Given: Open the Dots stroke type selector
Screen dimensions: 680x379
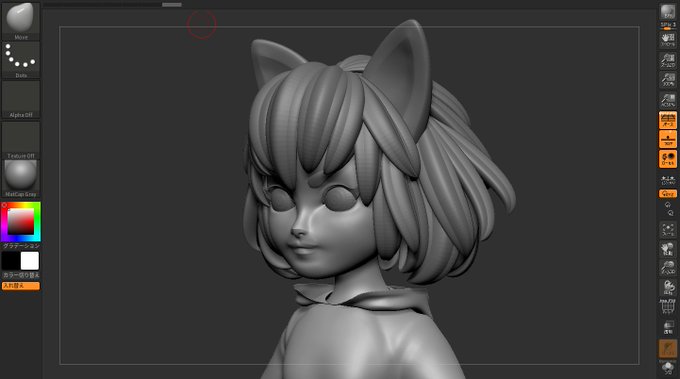Looking at the screenshot, I should point(20,60).
